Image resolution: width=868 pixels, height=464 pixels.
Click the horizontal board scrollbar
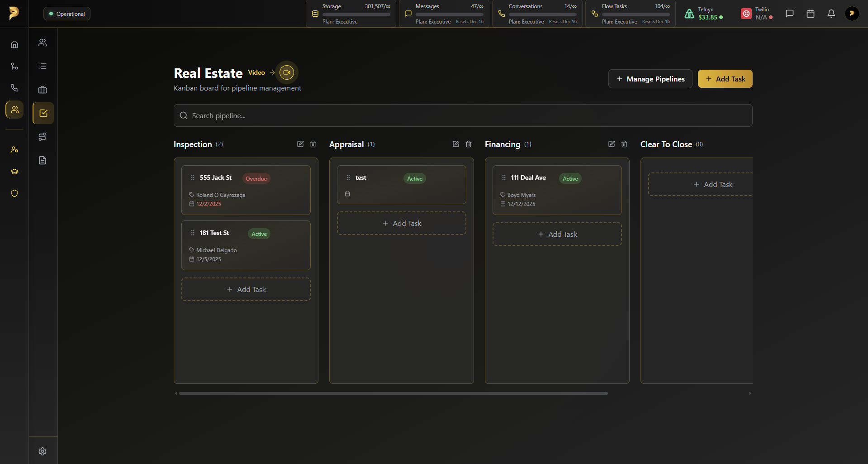(393, 393)
